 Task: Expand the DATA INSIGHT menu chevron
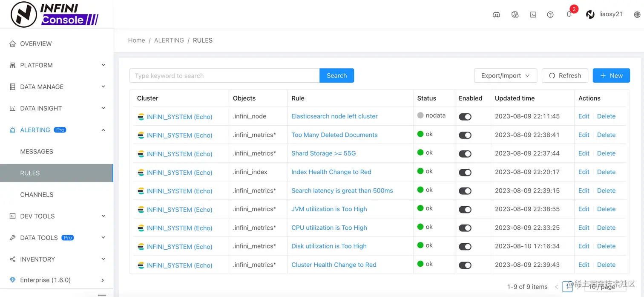[103, 108]
